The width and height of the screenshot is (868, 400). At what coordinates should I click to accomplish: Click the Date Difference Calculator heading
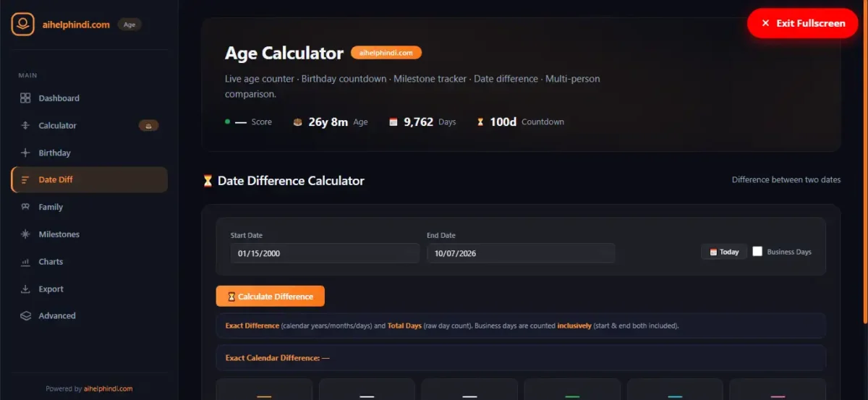coord(291,181)
